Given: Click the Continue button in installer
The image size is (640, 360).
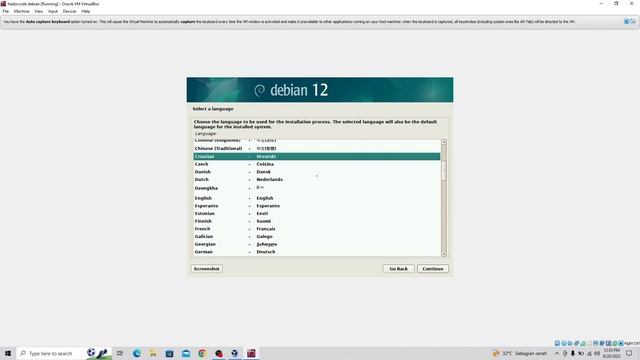Looking at the screenshot, I should click(x=433, y=269).
